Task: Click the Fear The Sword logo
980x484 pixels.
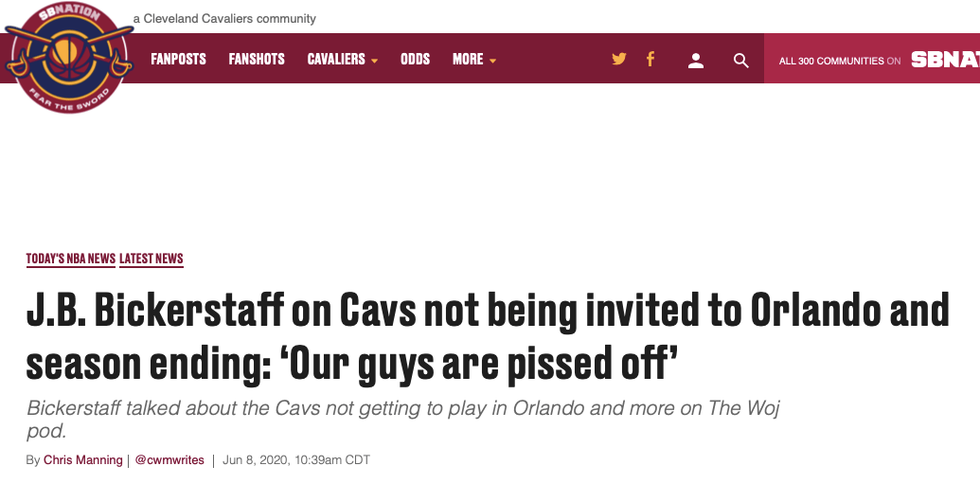Action: (x=69, y=58)
